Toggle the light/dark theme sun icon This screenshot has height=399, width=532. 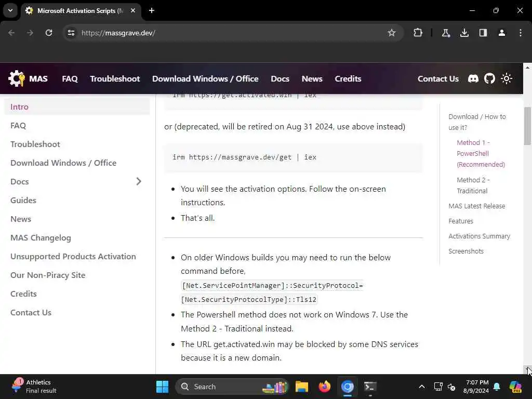[506, 79]
